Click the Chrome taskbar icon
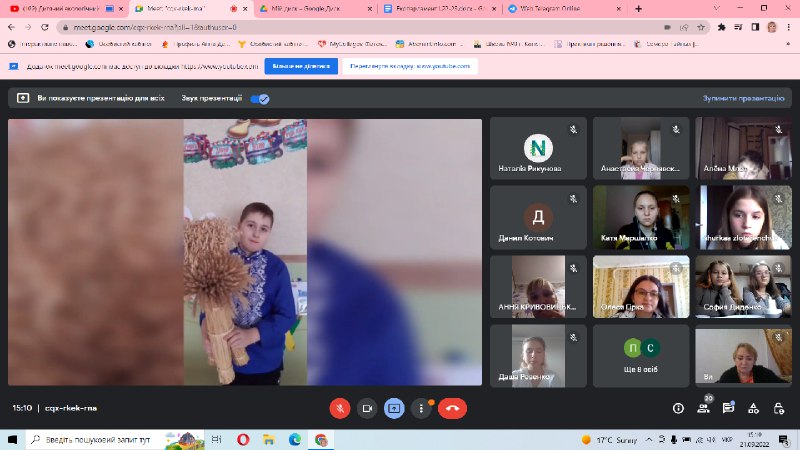800x450 pixels. coord(321,439)
